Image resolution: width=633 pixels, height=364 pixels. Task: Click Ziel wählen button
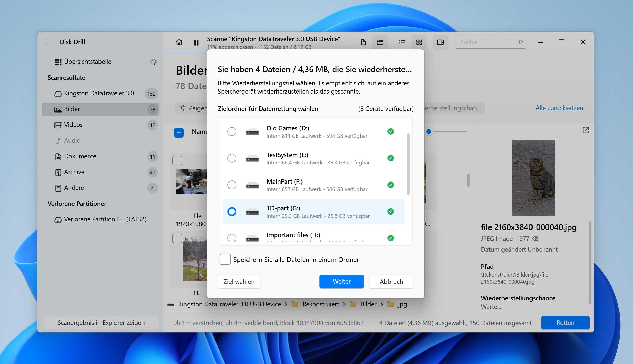point(239,282)
